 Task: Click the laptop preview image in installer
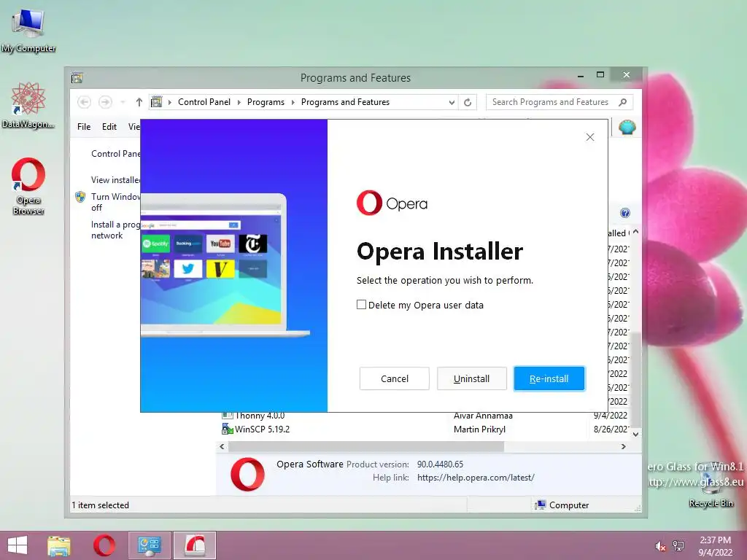tap(225, 265)
